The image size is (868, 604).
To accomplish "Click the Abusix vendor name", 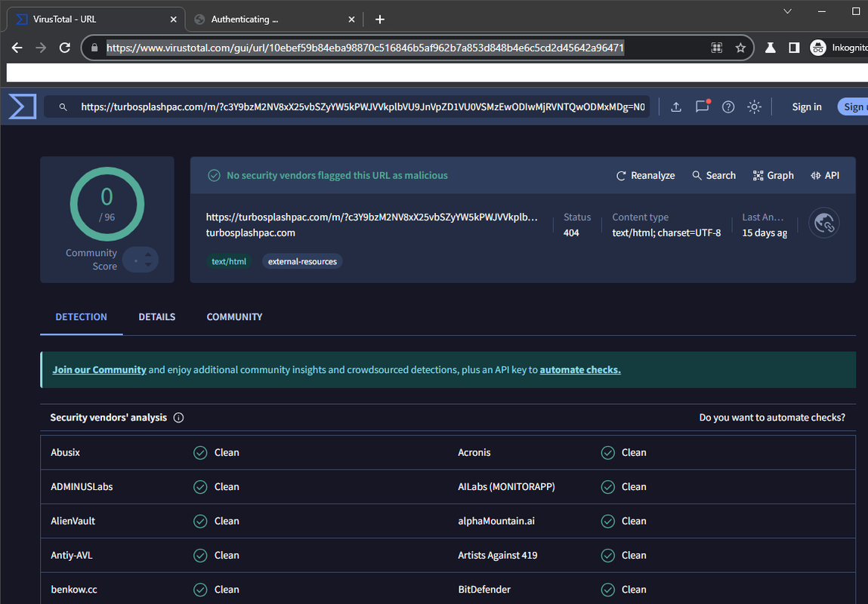I will (65, 452).
